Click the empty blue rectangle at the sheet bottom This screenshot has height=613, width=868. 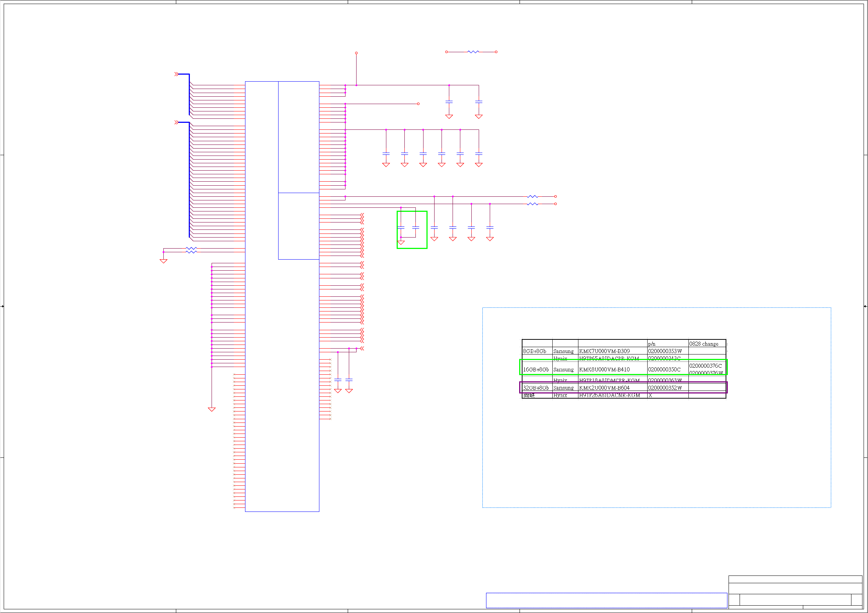(606, 600)
